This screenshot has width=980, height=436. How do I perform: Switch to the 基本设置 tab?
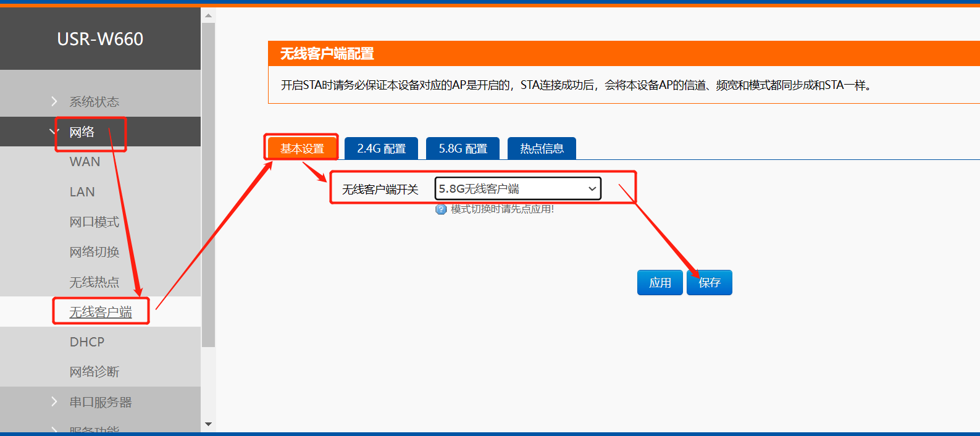click(302, 149)
